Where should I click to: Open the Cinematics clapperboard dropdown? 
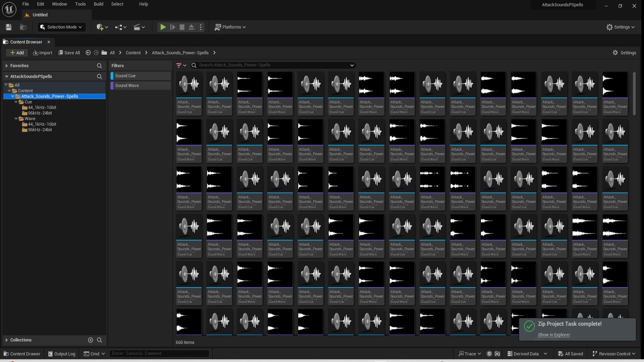(x=139, y=27)
